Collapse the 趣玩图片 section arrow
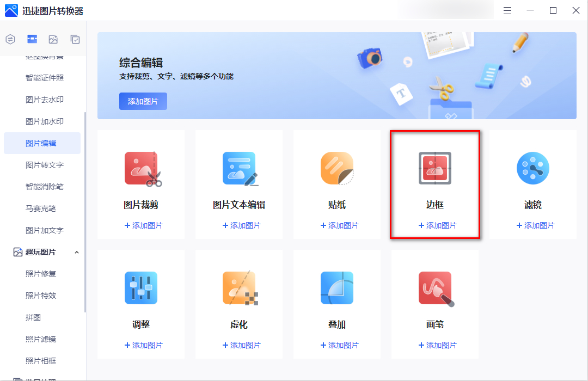588x381 pixels. 77,253
